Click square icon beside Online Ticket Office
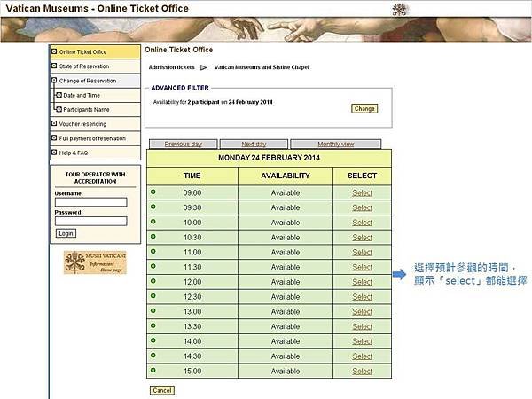 [x=54, y=51]
